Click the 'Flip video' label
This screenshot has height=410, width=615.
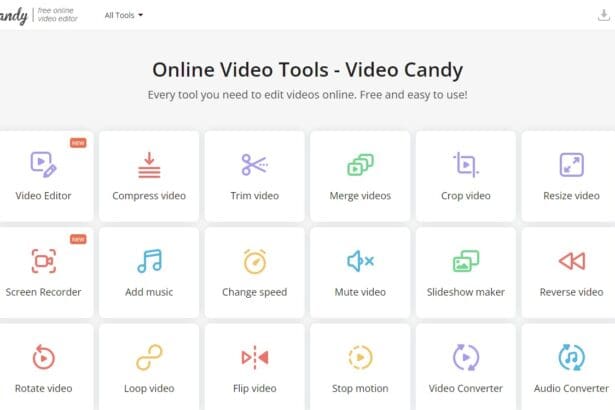[x=255, y=388]
